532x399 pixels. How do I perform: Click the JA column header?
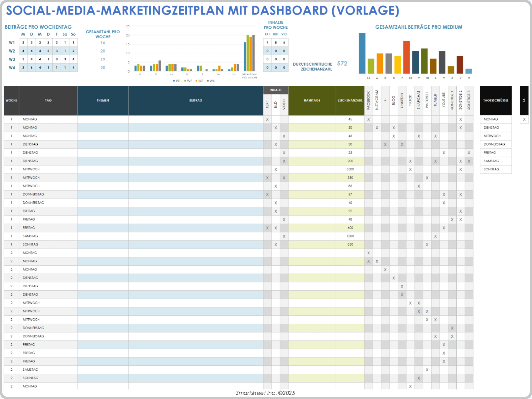click(x=524, y=100)
